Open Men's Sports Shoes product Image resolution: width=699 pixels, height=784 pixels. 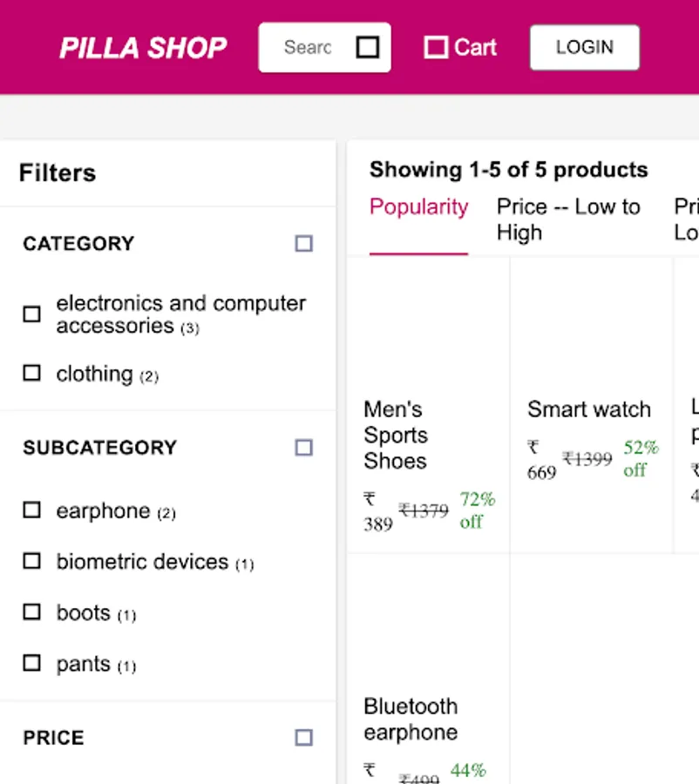tap(395, 435)
